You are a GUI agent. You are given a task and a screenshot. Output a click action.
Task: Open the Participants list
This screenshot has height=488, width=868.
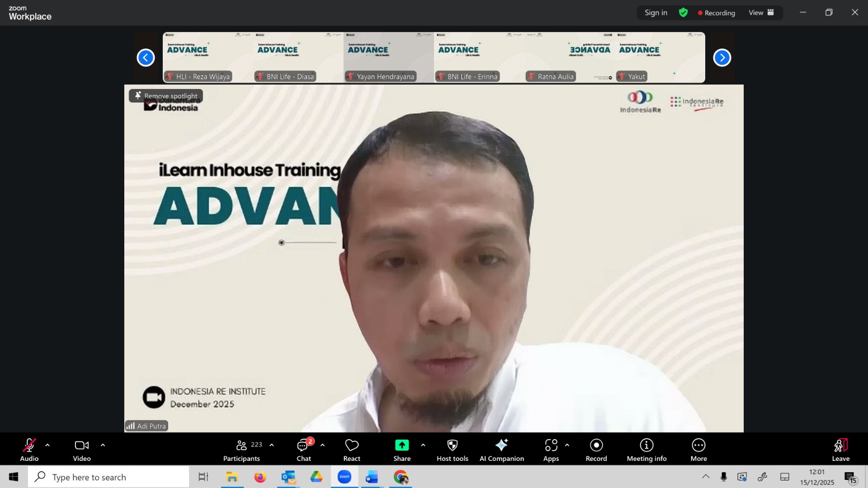(x=242, y=450)
